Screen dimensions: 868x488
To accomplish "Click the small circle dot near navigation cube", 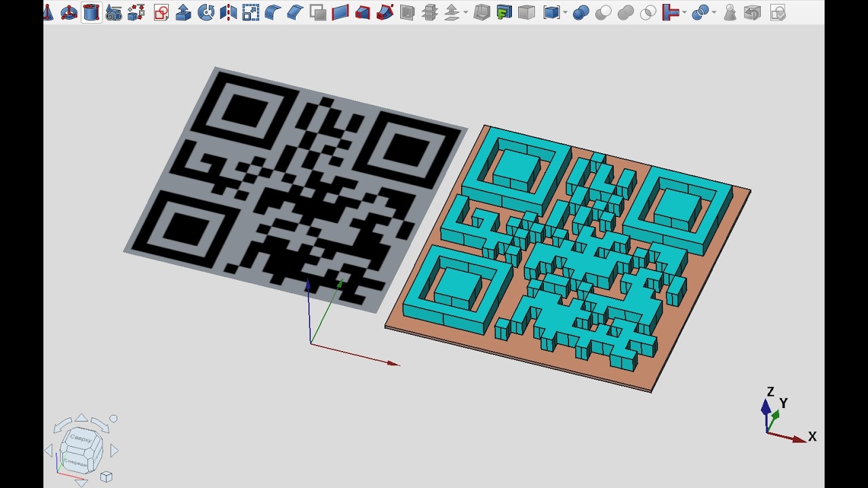I will click(113, 419).
